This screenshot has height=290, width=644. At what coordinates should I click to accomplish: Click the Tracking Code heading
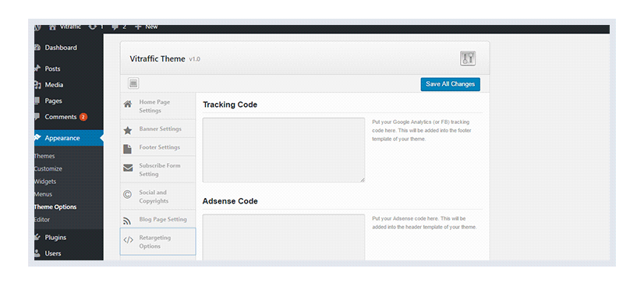point(230,104)
